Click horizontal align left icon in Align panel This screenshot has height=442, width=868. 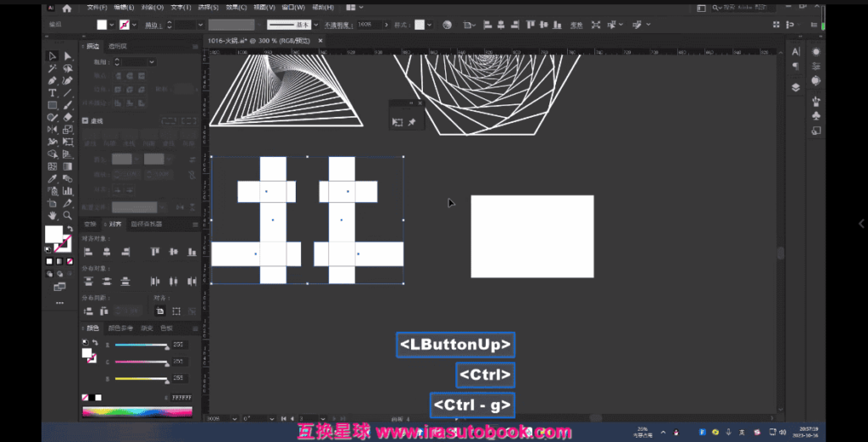click(x=87, y=252)
